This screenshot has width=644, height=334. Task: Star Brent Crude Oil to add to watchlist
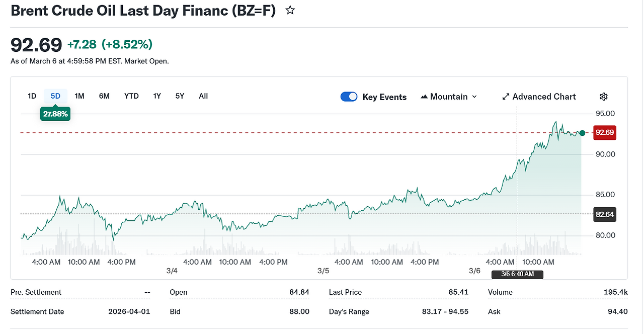click(x=290, y=11)
